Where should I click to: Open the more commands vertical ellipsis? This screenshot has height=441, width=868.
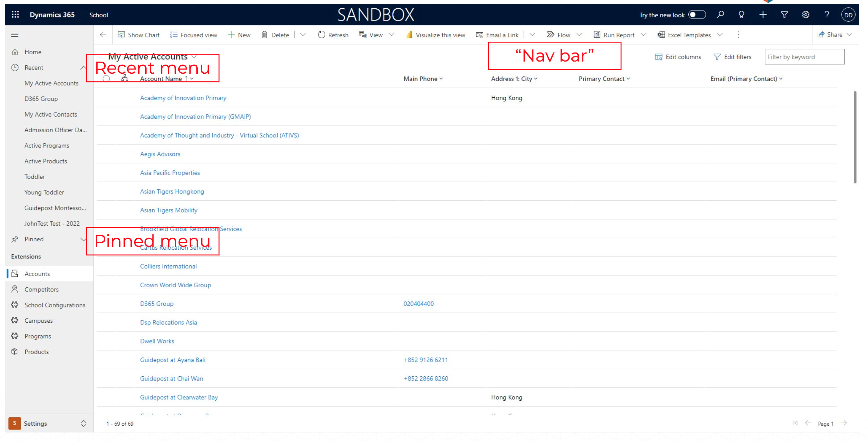click(x=738, y=35)
